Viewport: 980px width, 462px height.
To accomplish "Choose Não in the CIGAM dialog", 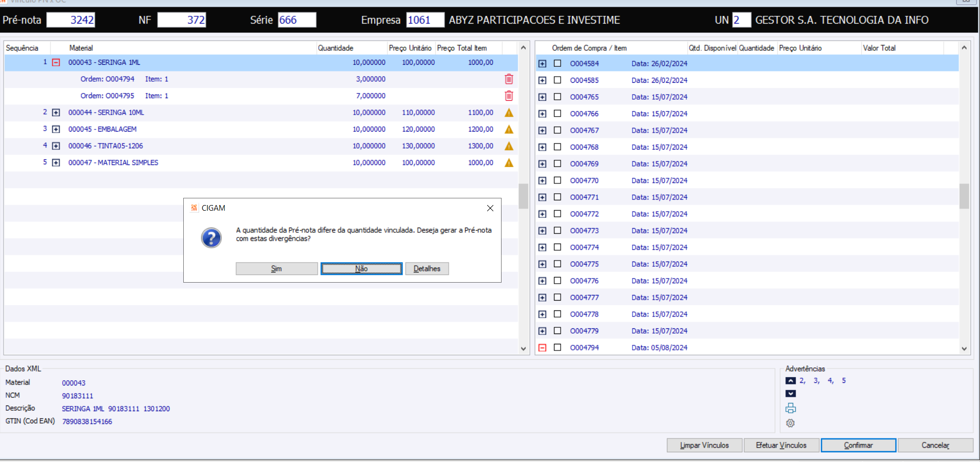I will tap(361, 269).
